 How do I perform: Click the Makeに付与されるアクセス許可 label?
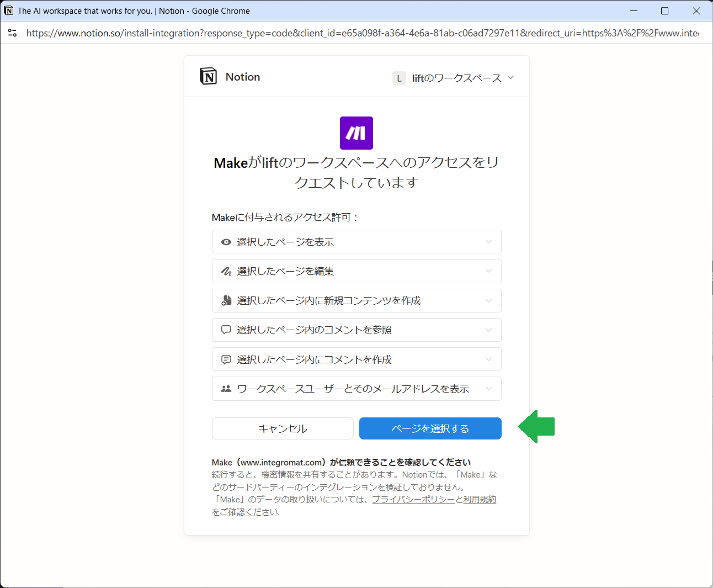point(285,218)
